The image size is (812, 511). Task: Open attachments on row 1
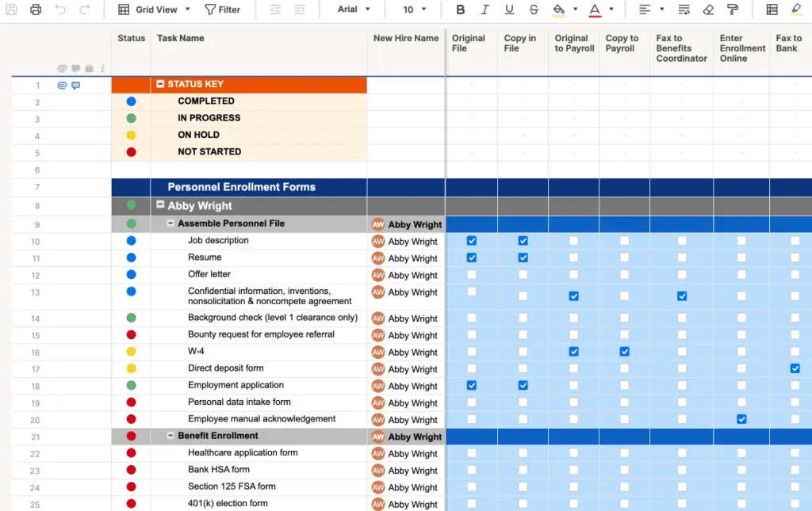point(62,86)
